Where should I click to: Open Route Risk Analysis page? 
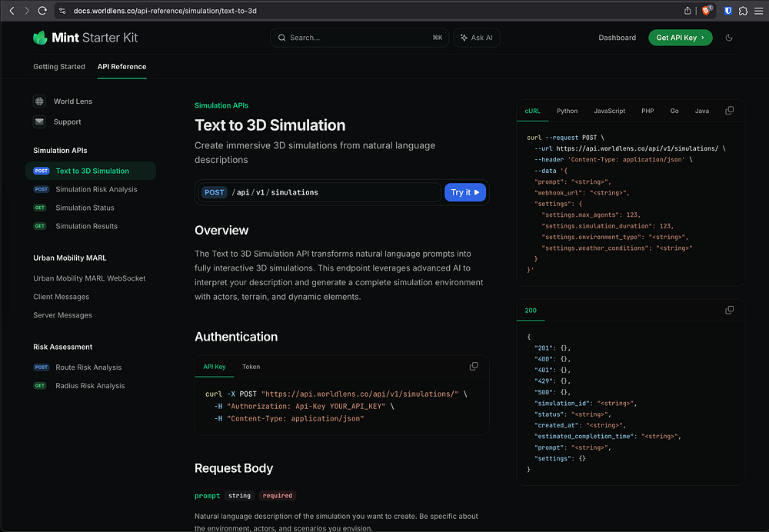click(x=88, y=367)
